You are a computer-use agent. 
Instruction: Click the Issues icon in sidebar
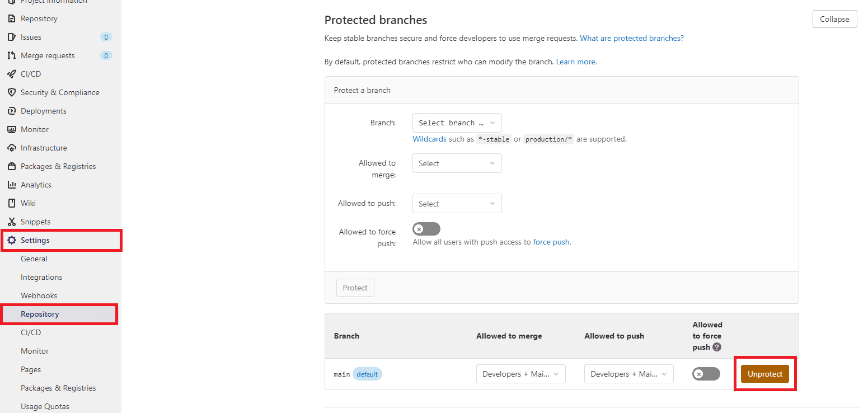11,37
